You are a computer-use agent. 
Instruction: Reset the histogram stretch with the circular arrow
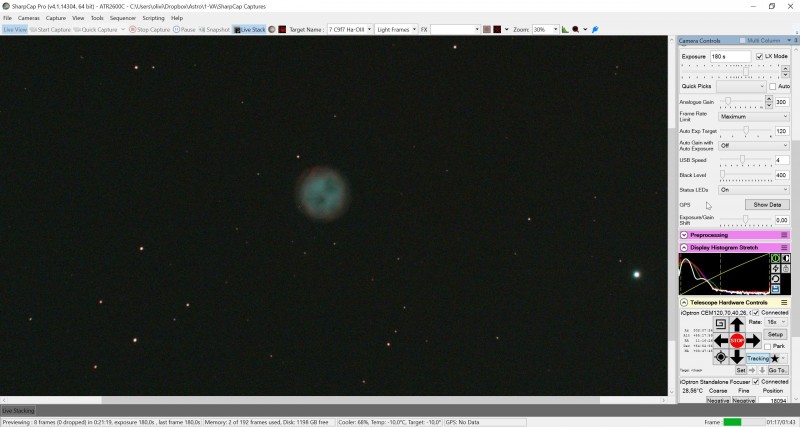775,279
